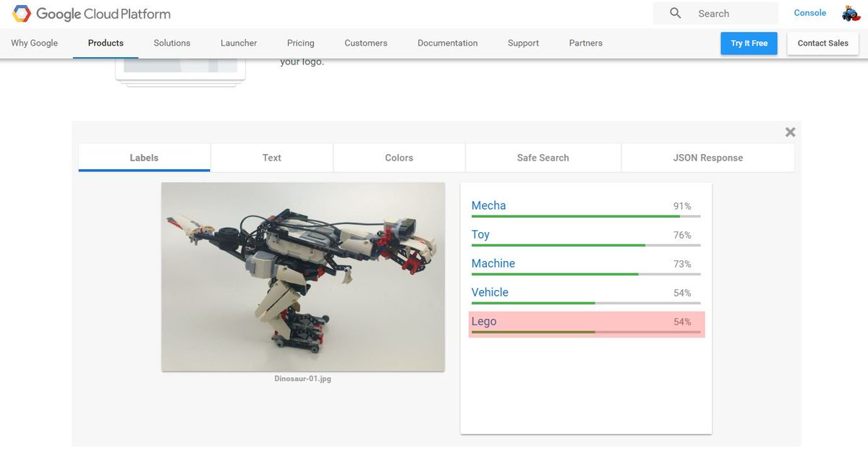Click the Try It Free button
Image resolution: width=868 pixels, height=473 pixels.
click(749, 43)
